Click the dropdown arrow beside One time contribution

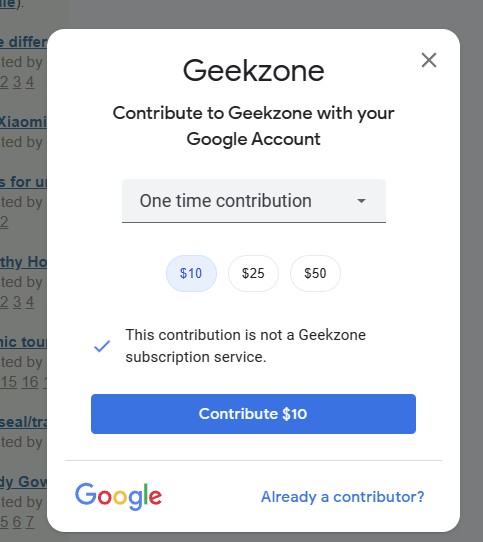(x=361, y=201)
